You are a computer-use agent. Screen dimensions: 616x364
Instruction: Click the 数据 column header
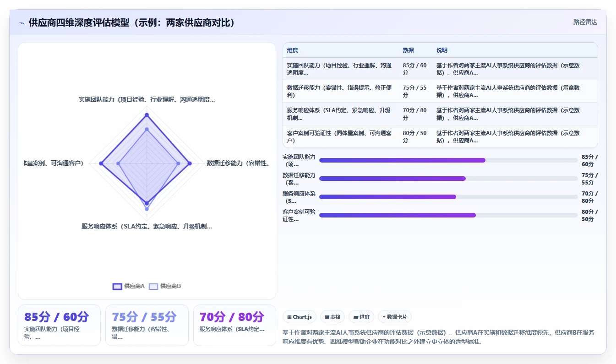click(x=408, y=50)
